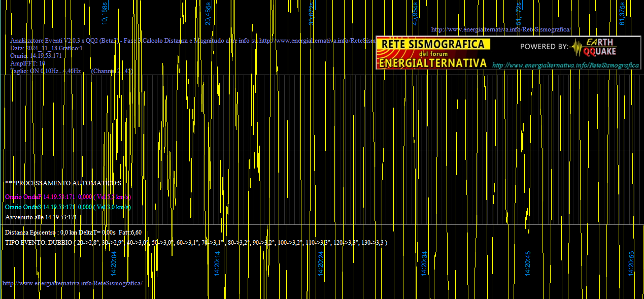Screen dimensions: 644x299
Task: Click the 10,188s time axis label
Action: coord(105,14)
